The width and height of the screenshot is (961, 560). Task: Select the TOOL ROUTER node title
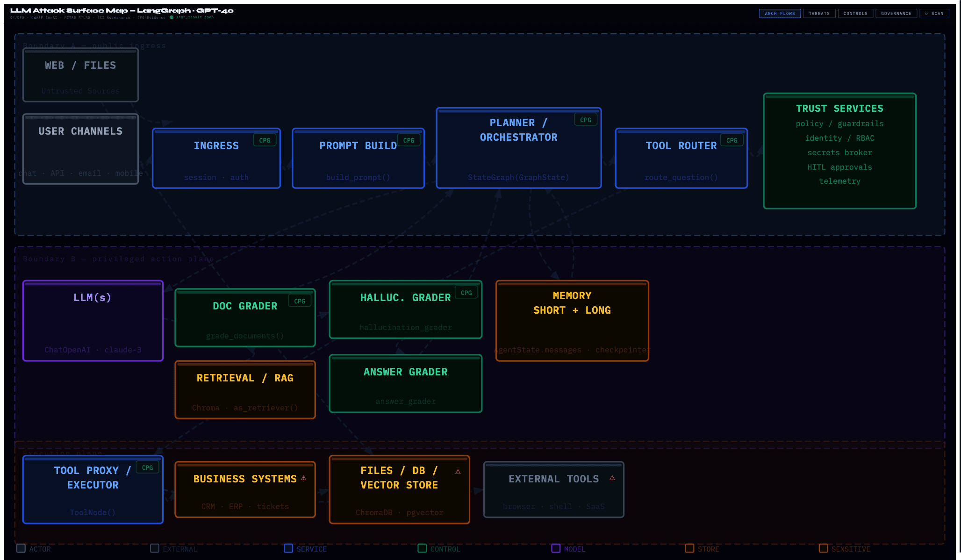coord(681,146)
